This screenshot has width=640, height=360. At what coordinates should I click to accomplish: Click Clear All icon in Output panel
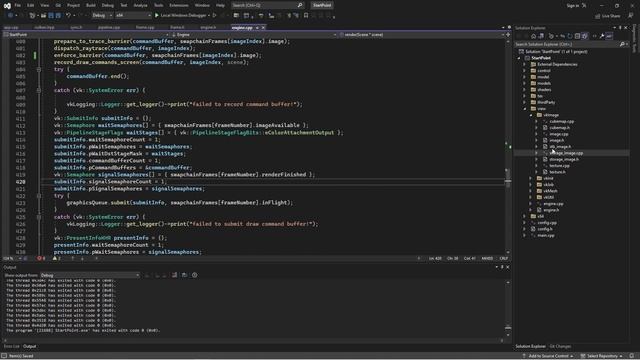pyautogui.click(x=175, y=275)
